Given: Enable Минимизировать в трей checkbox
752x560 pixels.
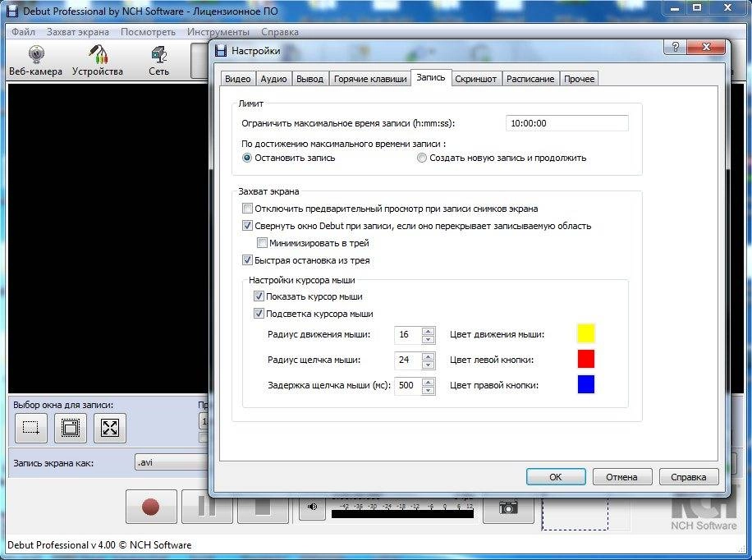Looking at the screenshot, I should point(263,243).
